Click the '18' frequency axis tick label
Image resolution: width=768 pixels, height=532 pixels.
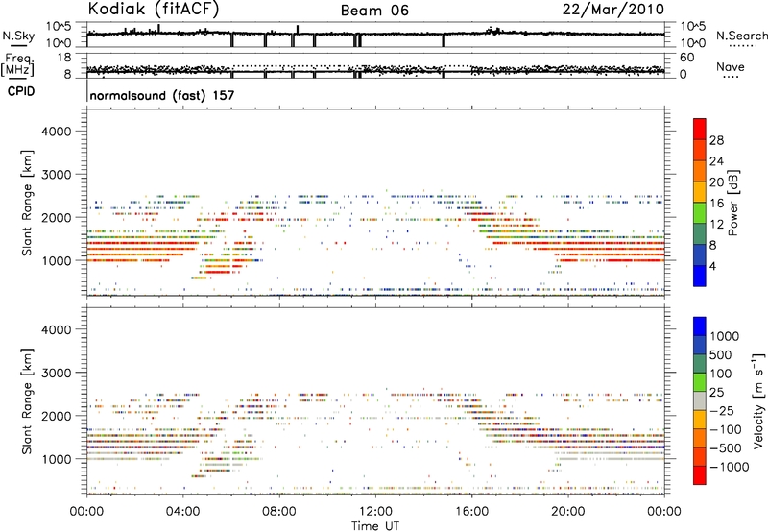pyautogui.click(x=64, y=58)
